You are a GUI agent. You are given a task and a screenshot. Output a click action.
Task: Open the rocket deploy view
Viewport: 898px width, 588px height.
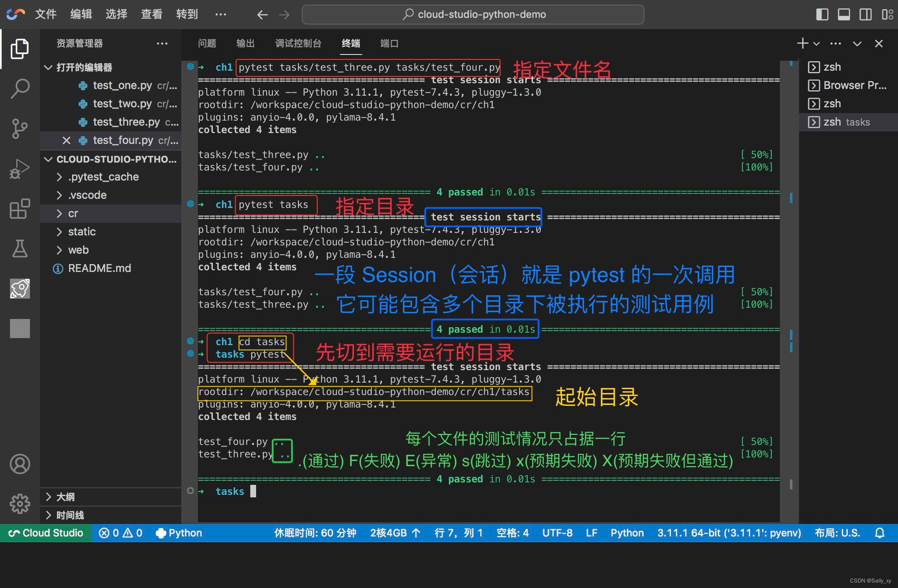pyautogui.click(x=20, y=288)
